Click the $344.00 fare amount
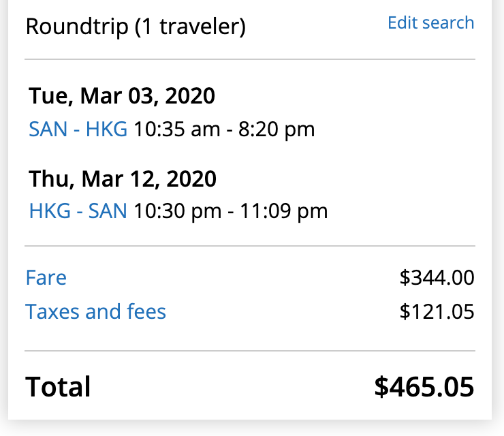The image size is (504, 436). (x=437, y=278)
